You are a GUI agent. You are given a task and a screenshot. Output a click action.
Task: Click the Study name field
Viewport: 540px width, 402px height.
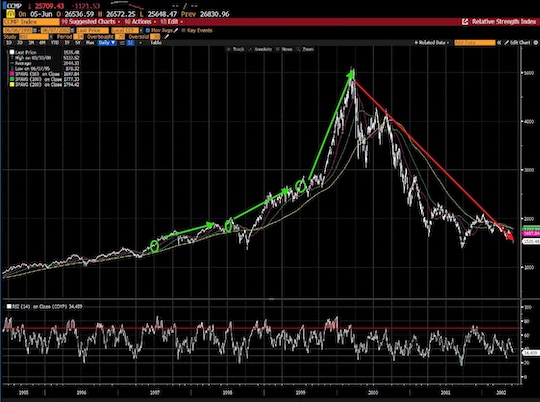click(x=34, y=37)
